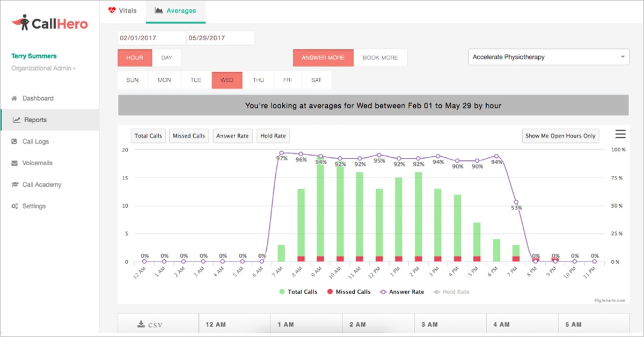Toggle Total Calls green legend marker
Viewport: 644px width, 337px height.
point(282,292)
